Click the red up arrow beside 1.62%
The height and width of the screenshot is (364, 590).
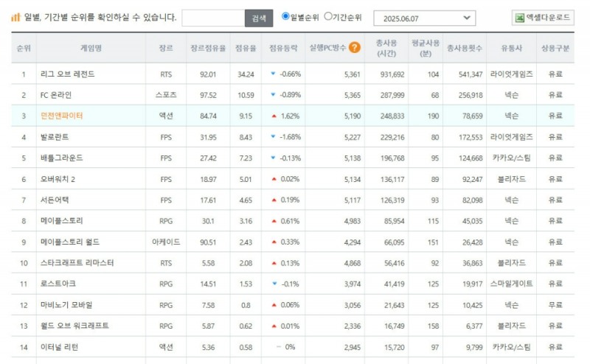click(x=274, y=116)
